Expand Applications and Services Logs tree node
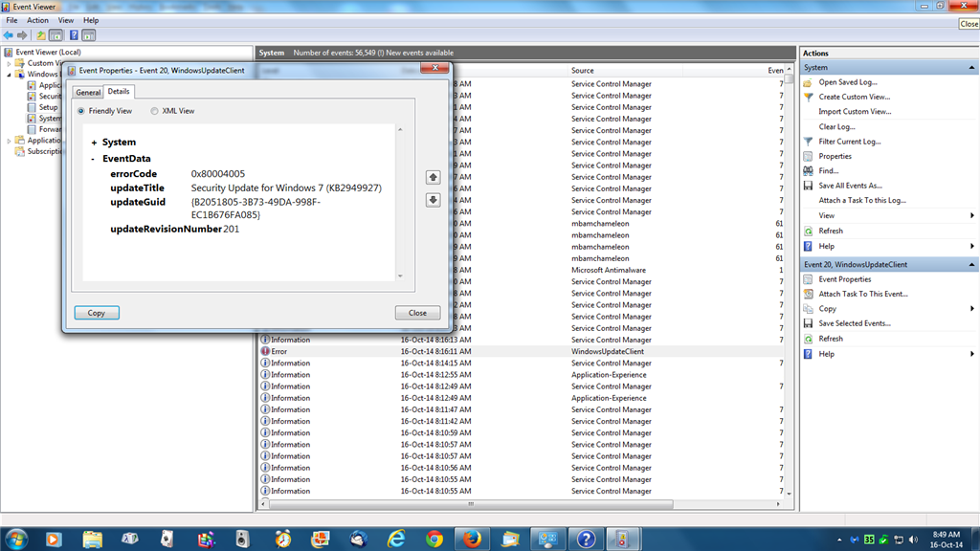This screenshot has height=551, width=980. coord(9,141)
